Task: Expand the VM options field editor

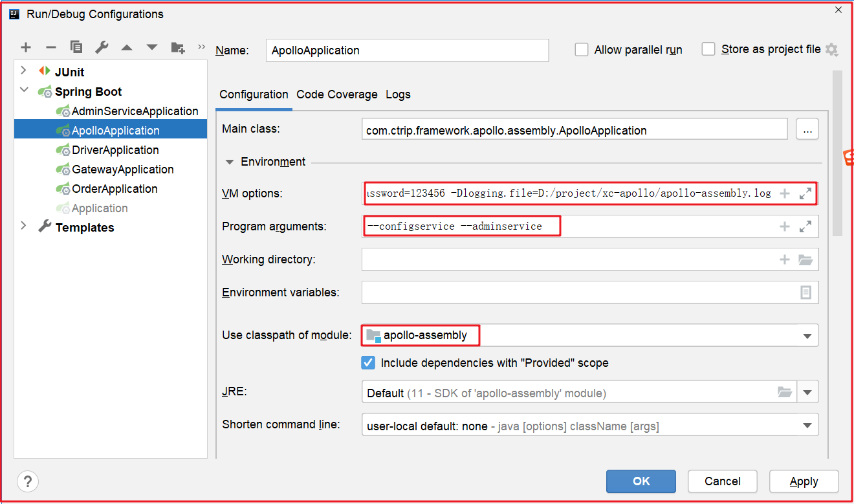Action: click(805, 193)
